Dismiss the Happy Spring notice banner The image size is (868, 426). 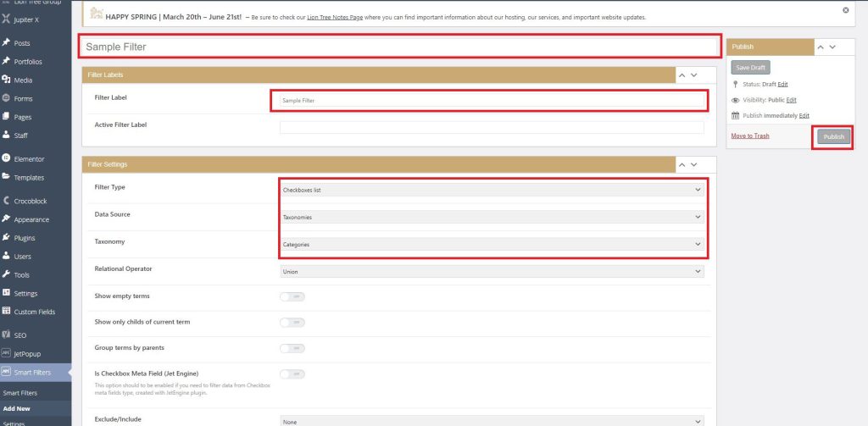click(845, 10)
